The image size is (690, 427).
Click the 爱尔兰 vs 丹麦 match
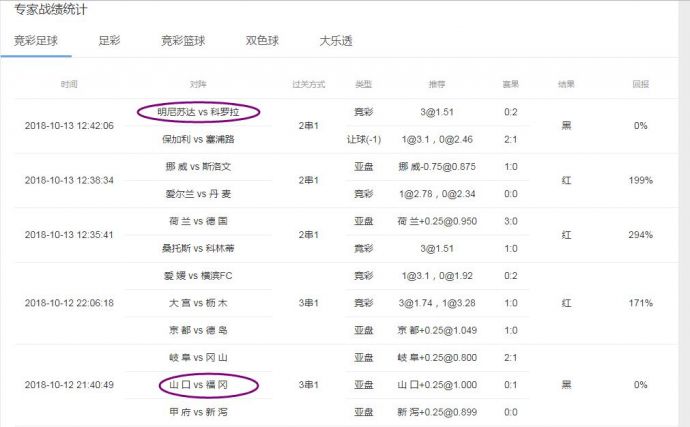198,194
